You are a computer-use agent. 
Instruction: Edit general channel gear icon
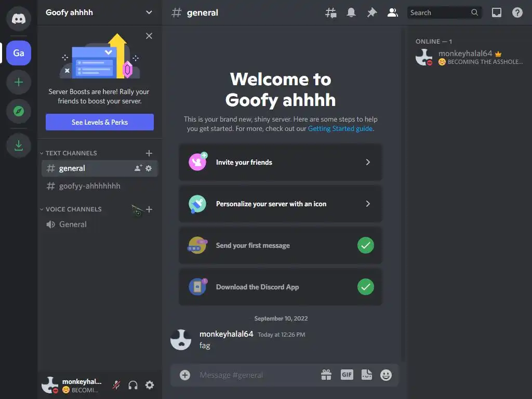[x=149, y=168]
